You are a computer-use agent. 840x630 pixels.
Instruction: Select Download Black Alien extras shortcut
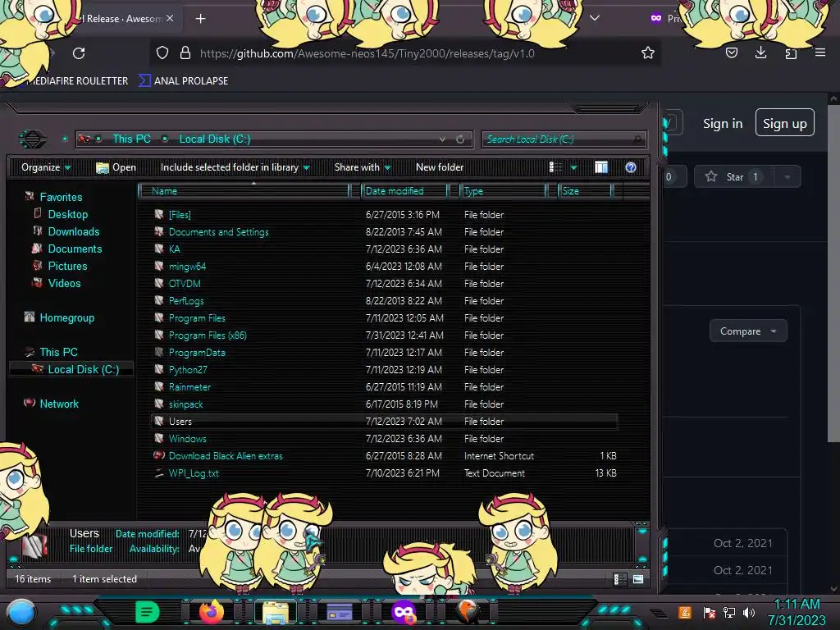pyautogui.click(x=225, y=456)
